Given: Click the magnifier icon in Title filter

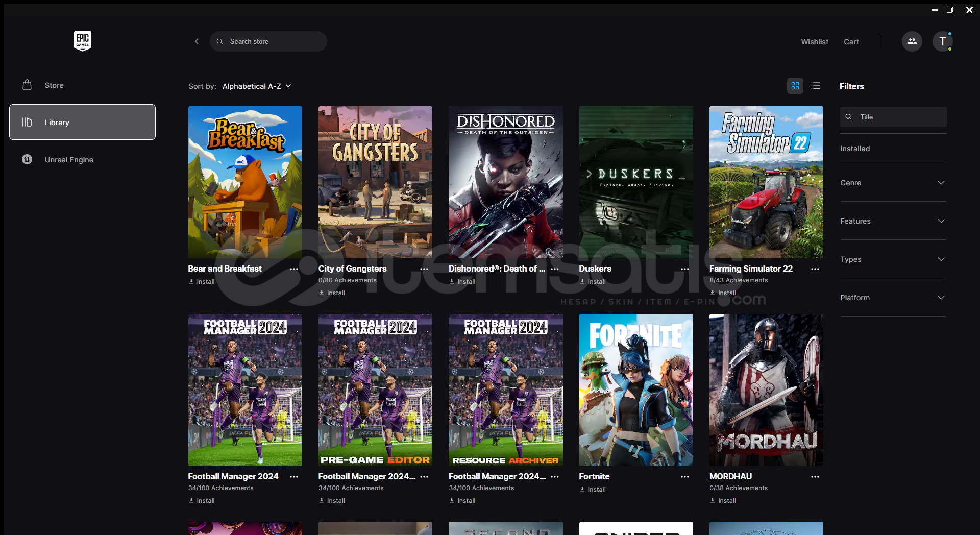Looking at the screenshot, I should pyautogui.click(x=848, y=117).
